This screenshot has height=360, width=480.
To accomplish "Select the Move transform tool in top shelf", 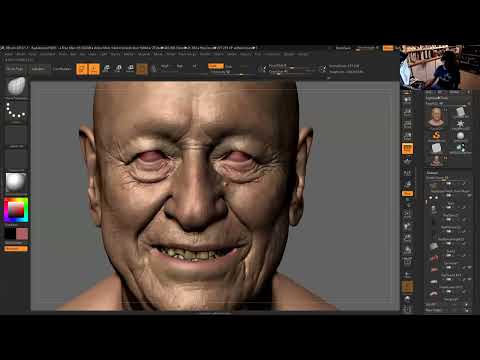I will coord(107,69).
